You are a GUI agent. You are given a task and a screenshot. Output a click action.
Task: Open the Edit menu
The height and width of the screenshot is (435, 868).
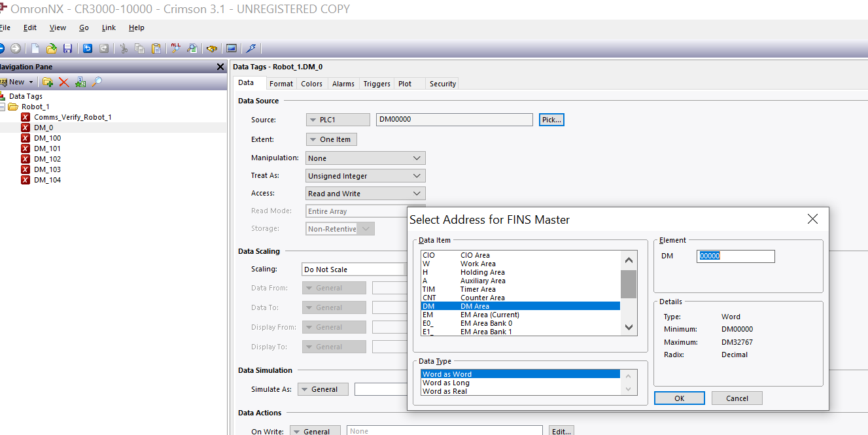coord(30,27)
